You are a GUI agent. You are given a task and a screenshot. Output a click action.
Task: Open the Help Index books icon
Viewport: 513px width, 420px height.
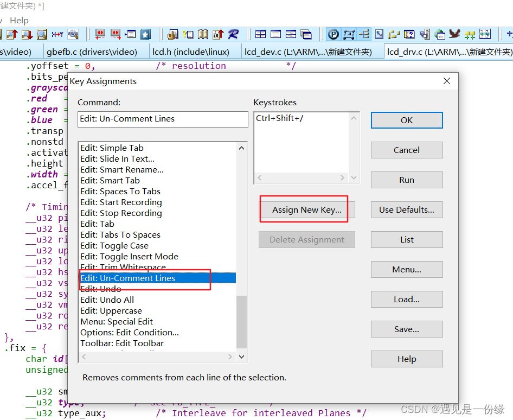(x=202, y=34)
